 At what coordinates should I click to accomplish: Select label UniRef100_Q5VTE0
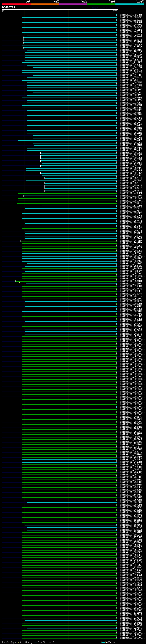(131, 572)
